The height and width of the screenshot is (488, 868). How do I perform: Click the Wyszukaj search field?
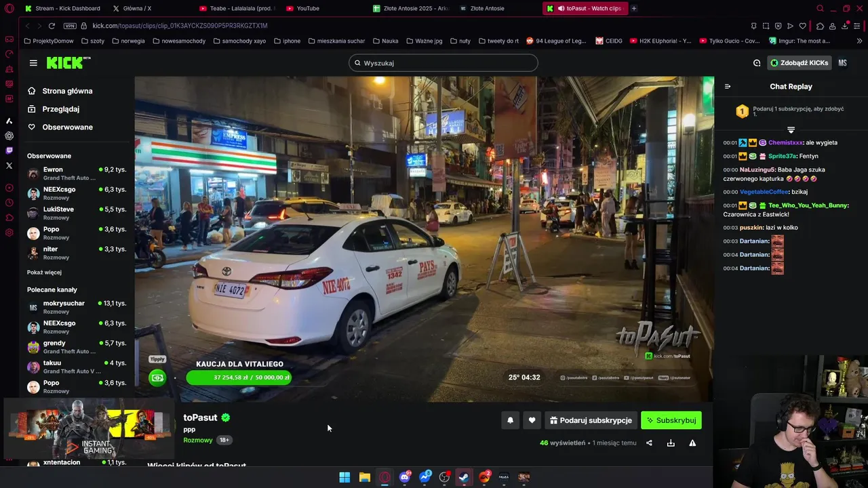(443, 63)
